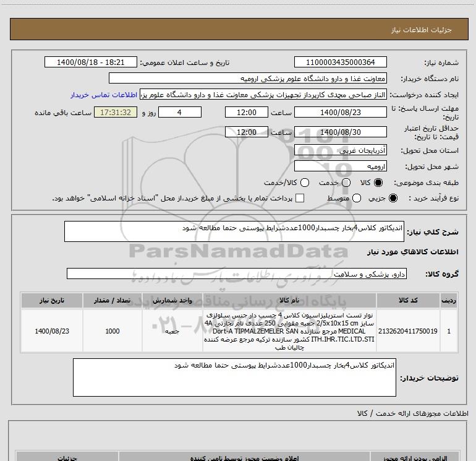Open the اطلاعات تماس خریدار link
Screen dimensions: 476x461
[x=104, y=95]
